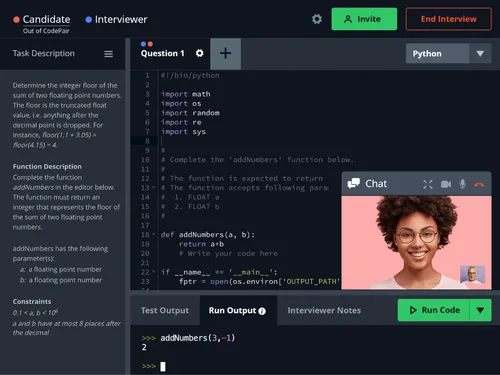Click the output value '2' in console
500x375 pixels.
[x=144, y=347]
